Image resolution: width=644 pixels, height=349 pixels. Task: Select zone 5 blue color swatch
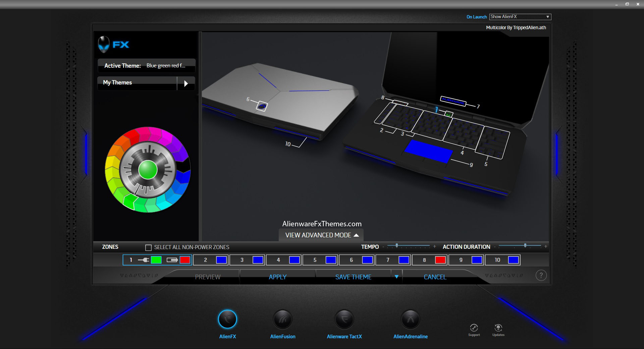click(331, 260)
